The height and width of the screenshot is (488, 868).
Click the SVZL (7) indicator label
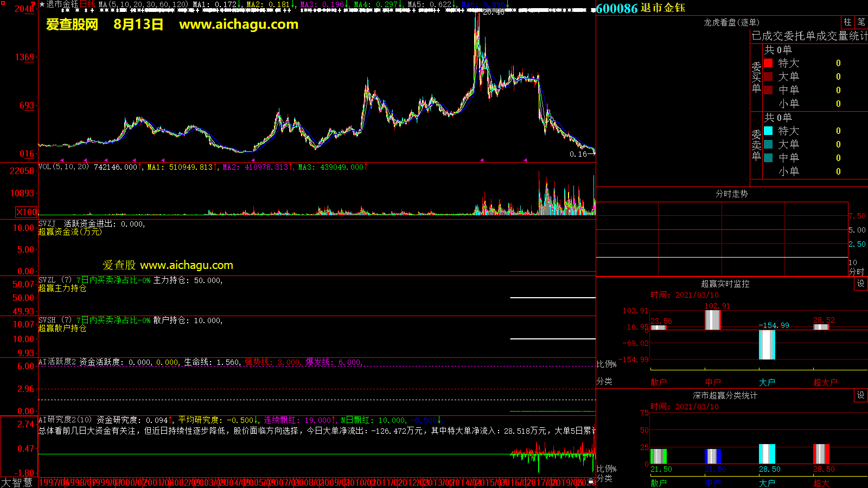(x=55, y=280)
